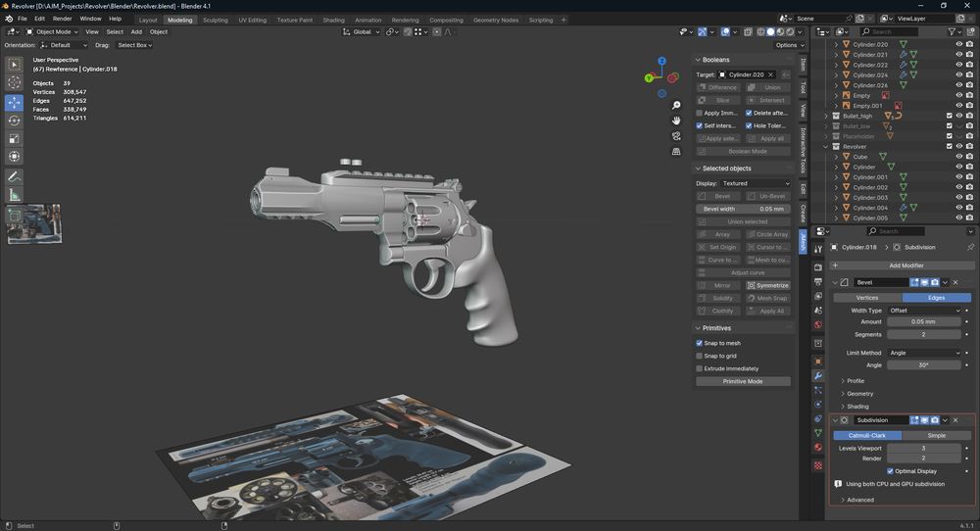This screenshot has width=980, height=531.
Task: Adjust the Bevel Amount 0.05 mm field
Action: 924,321
